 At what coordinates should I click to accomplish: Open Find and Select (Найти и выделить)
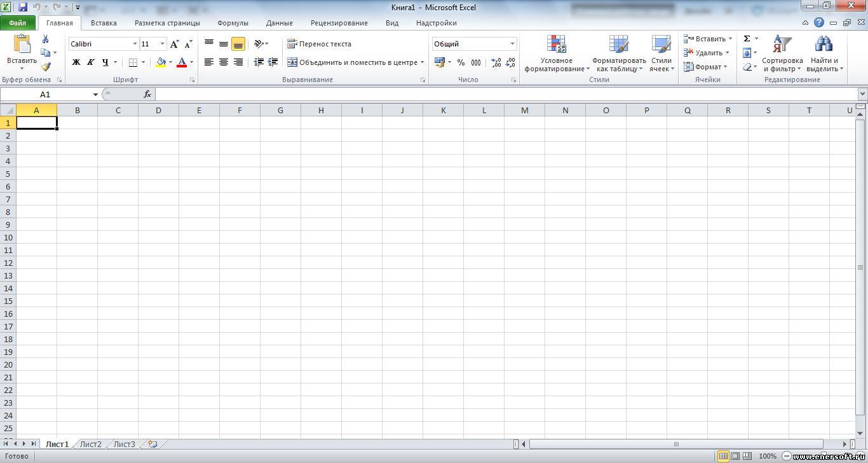pos(824,53)
